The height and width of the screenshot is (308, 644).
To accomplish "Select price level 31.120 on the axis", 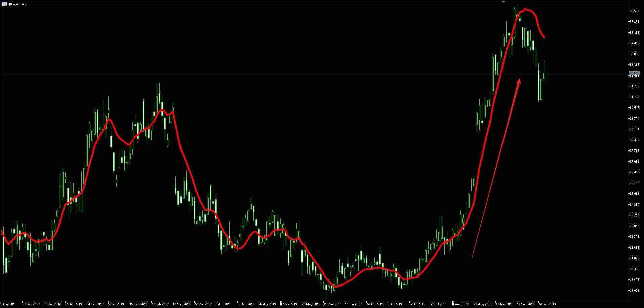I will click(634, 97).
